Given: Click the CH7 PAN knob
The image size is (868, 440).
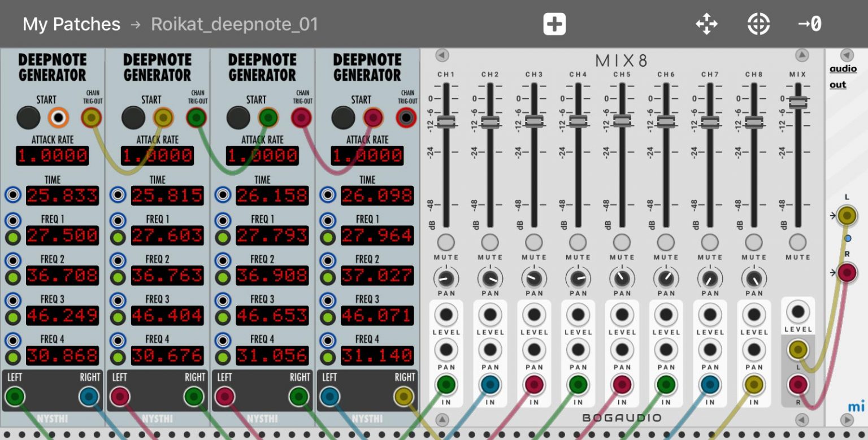Looking at the screenshot, I should [x=710, y=278].
